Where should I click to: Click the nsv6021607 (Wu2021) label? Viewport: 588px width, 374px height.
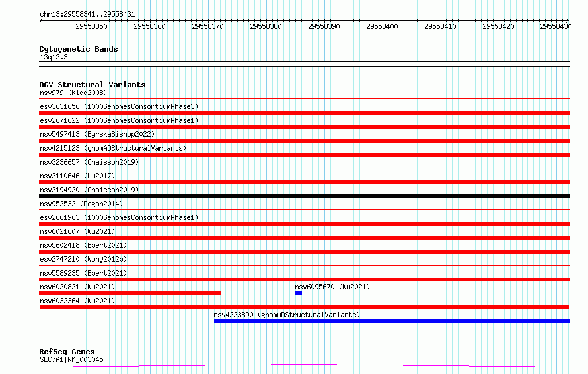pos(77,231)
